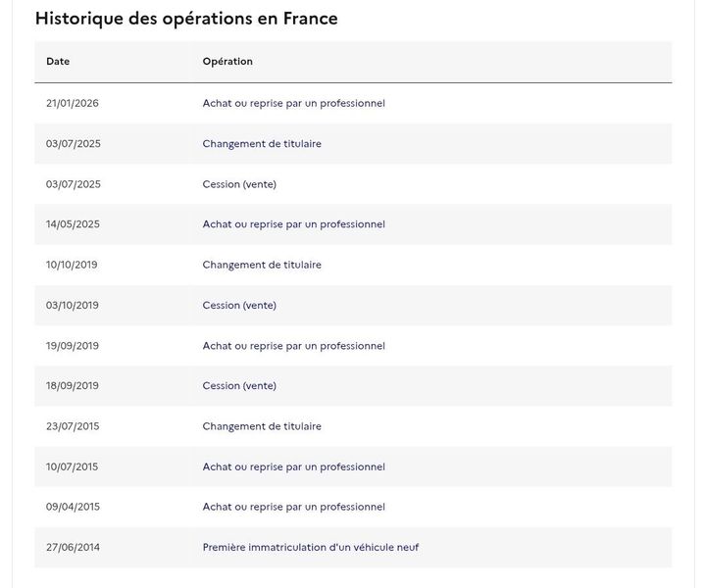Image resolution: width=706 pixels, height=588 pixels.
Task: Click "Changement de titulaire" in the 10/10/2019 row
Action: (262, 266)
